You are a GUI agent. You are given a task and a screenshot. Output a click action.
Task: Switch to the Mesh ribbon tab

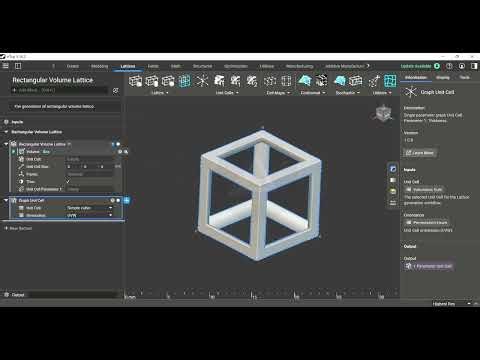(x=176, y=66)
